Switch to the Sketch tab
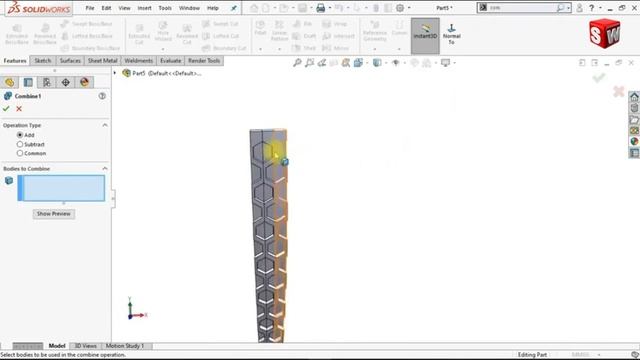The height and width of the screenshot is (360, 640). pyautogui.click(x=43, y=60)
